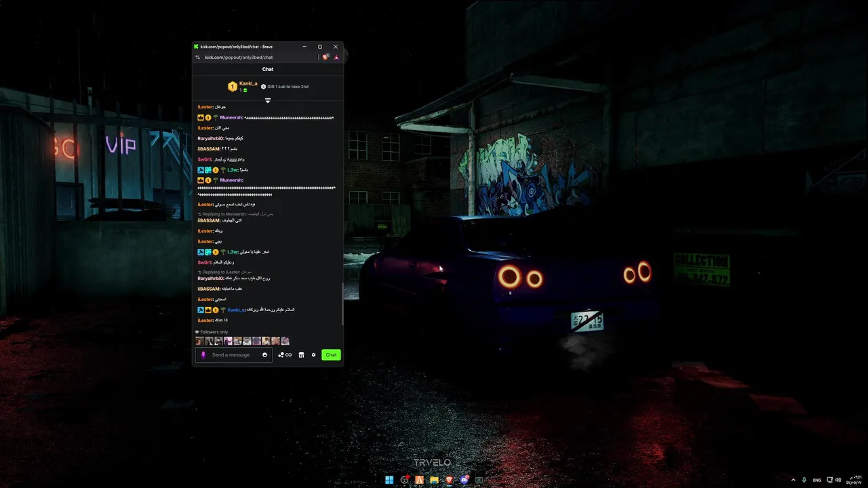Select the first quick emote thumbnail
Viewport: 868px width, 488px height.
199,341
